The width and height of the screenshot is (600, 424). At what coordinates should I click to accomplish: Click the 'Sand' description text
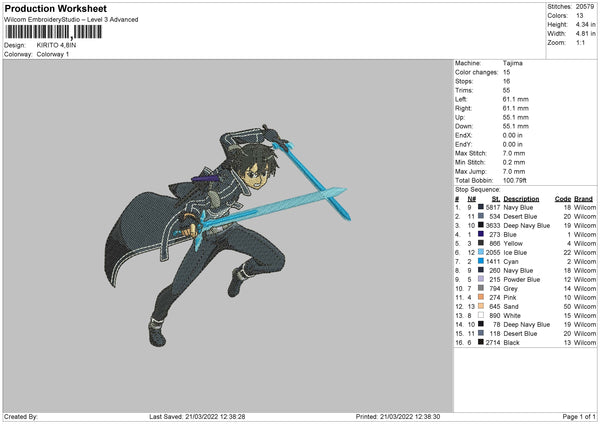click(511, 307)
